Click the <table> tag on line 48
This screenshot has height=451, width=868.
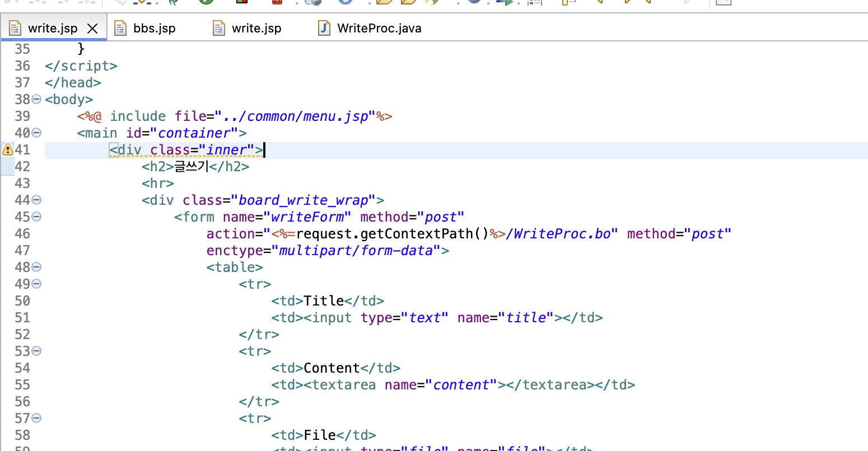click(235, 267)
